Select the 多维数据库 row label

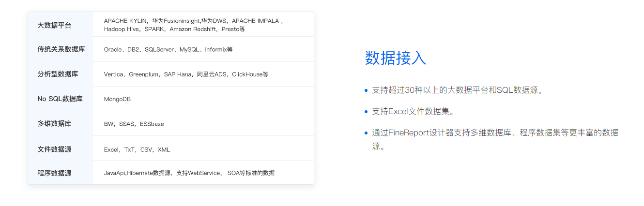(54, 124)
